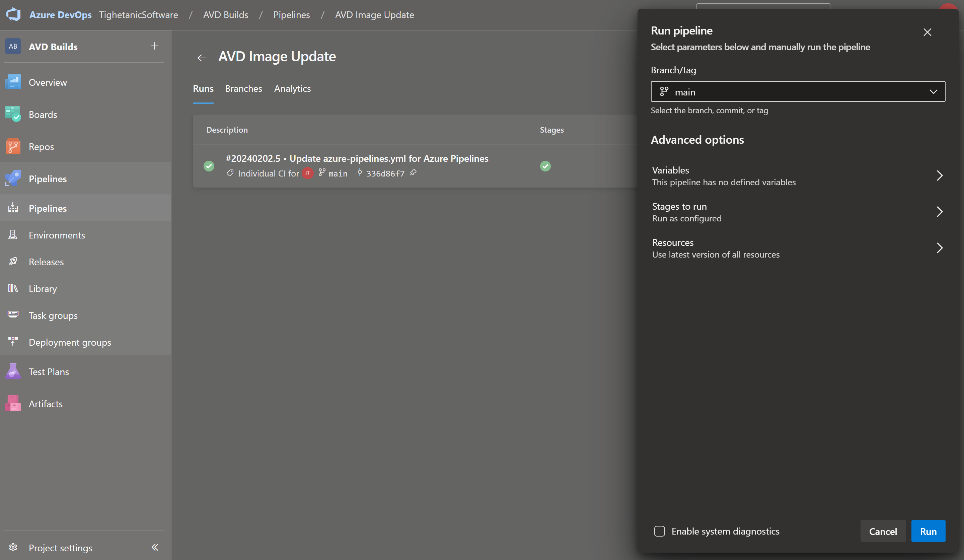The height and width of the screenshot is (560, 964).
Task: Expand the Resources option
Action: click(798, 248)
